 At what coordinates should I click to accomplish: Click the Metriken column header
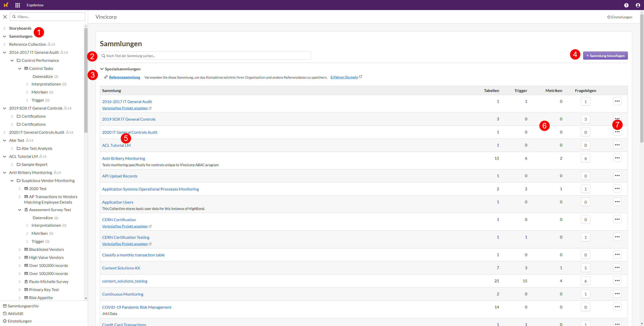pyautogui.click(x=554, y=90)
